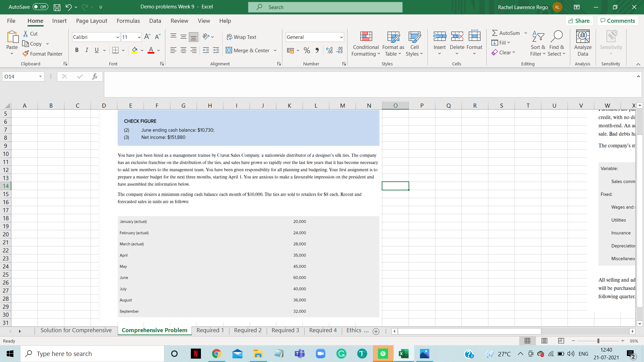
Task: Expand the number format General dropdown
Action: (x=341, y=37)
